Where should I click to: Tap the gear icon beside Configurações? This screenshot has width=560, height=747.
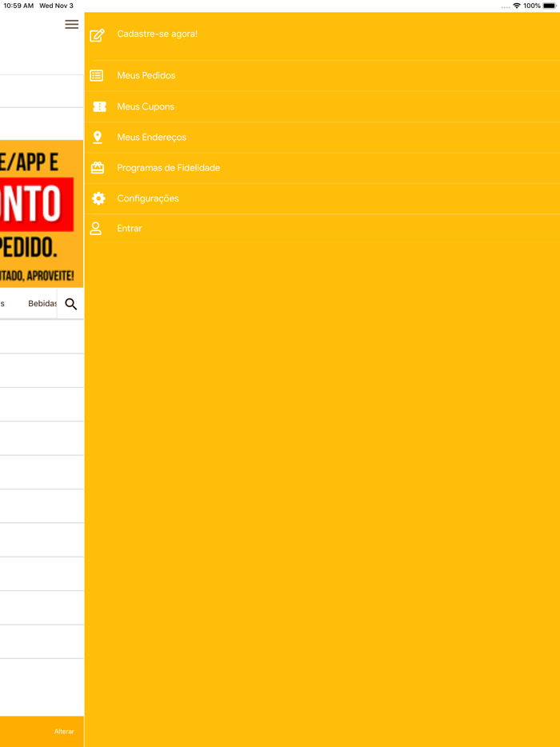click(98, 198)
